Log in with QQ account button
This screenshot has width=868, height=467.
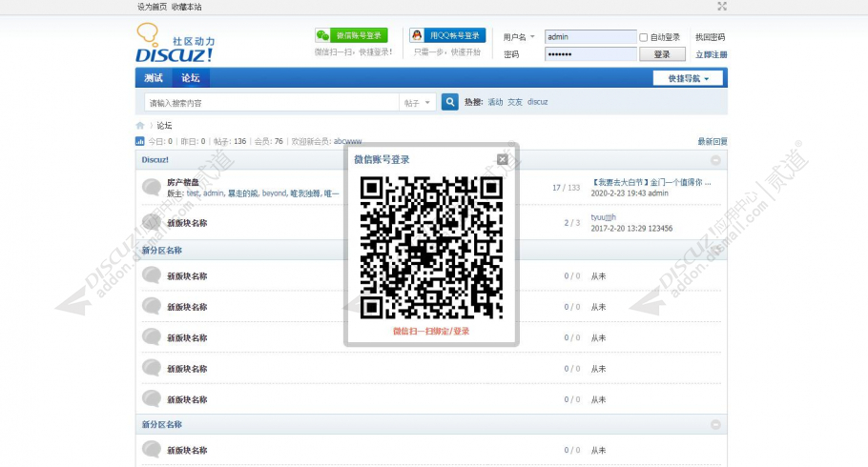(447, 35)
